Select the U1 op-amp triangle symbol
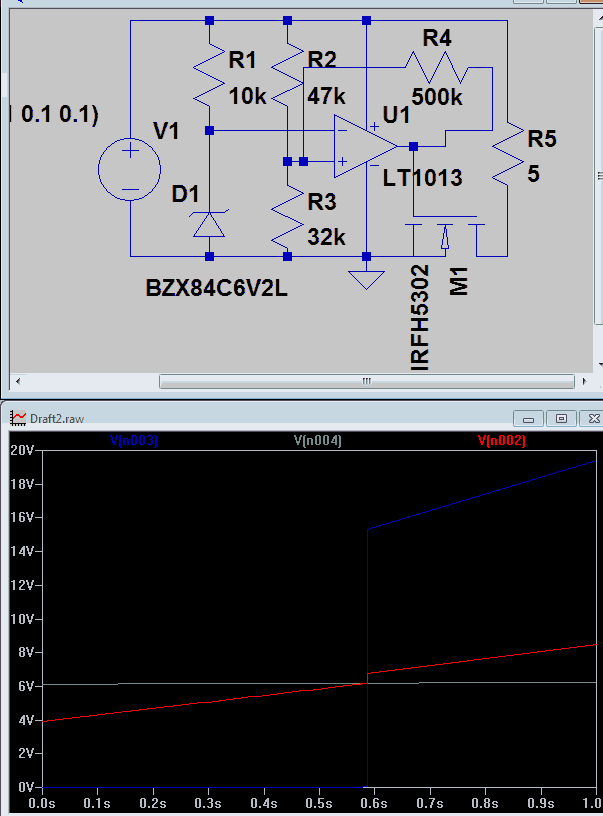The image size is (603, 816). click(x=365, y=146)
